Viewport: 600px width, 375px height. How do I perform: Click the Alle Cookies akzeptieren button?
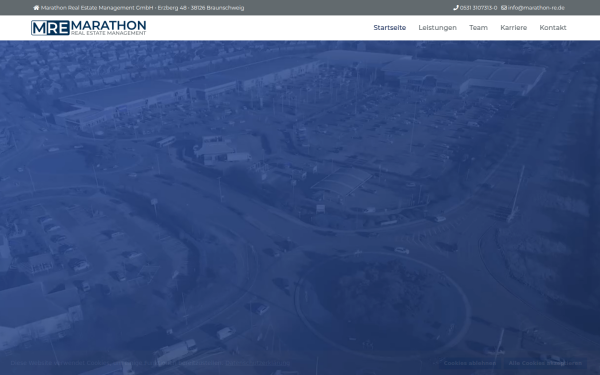[x=545, y=363]
